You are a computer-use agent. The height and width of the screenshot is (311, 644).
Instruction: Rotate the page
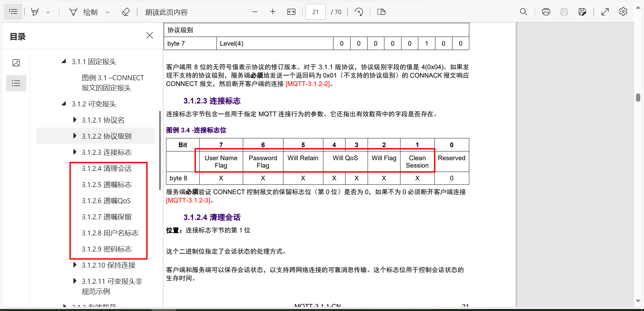[359, 12]
